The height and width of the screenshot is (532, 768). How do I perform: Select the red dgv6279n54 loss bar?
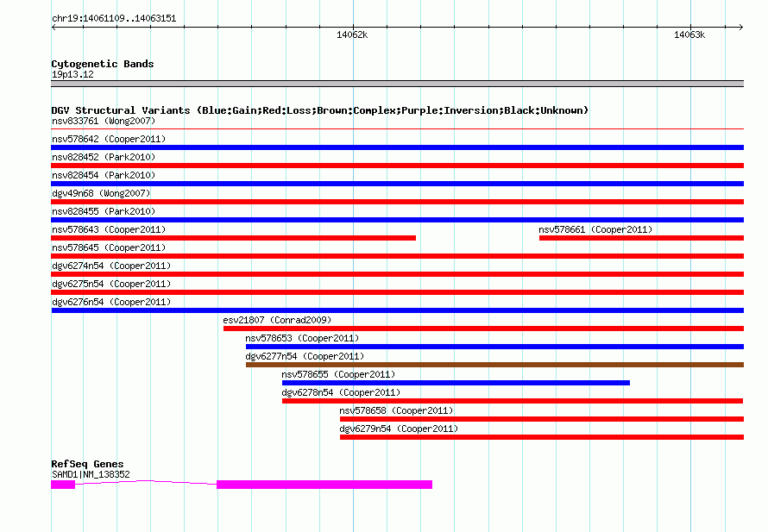(x=542, y=437)
